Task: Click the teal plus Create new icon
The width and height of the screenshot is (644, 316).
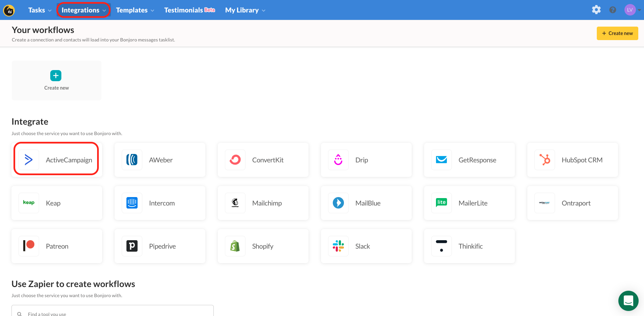Action: coord(56,76)
